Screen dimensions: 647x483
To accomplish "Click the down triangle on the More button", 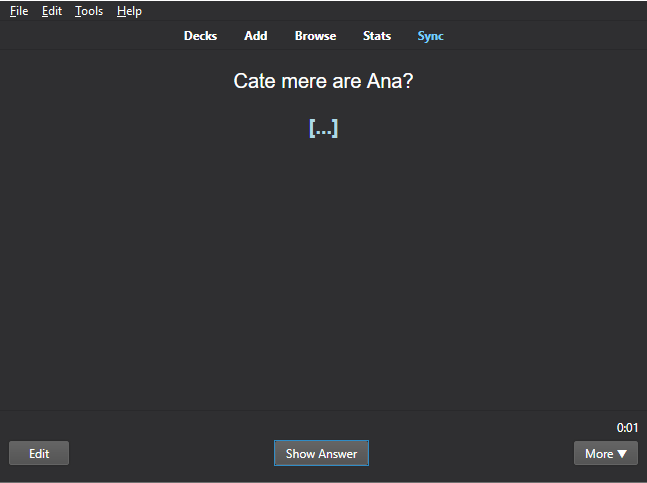I will pos(622,454).
